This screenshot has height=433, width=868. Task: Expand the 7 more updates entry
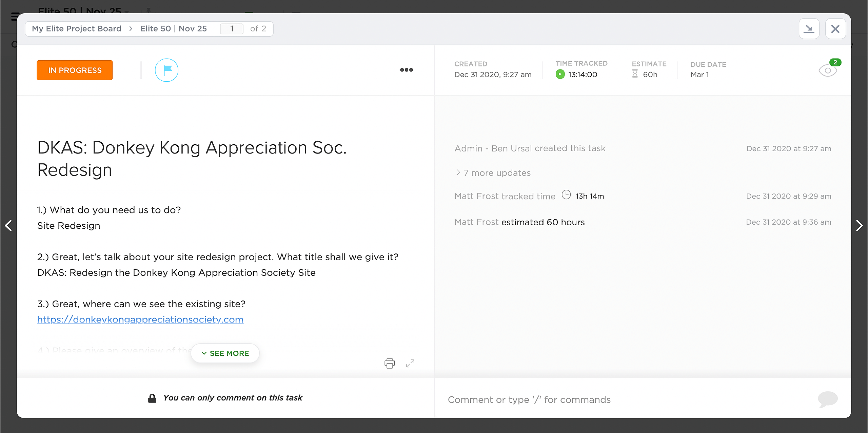tap(493, 173)
